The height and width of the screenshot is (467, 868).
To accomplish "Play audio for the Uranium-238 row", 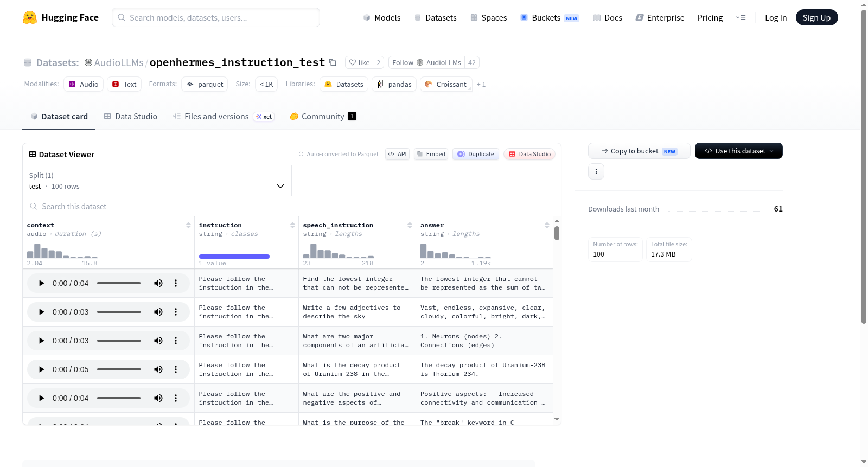I will click(41, 369).
